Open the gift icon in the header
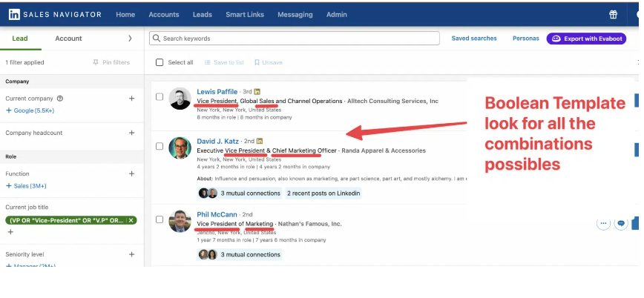Viewport: 644px width, 298px height. click(613, 14)
